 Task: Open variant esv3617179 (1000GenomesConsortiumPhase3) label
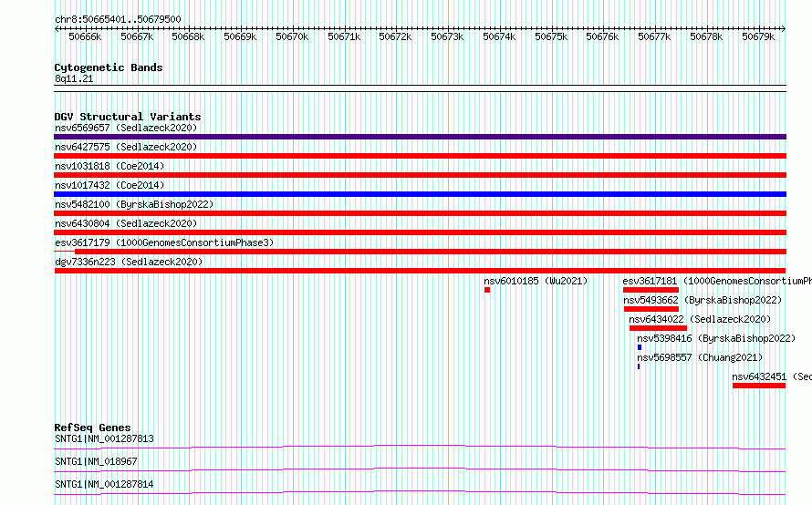[164, 242]
